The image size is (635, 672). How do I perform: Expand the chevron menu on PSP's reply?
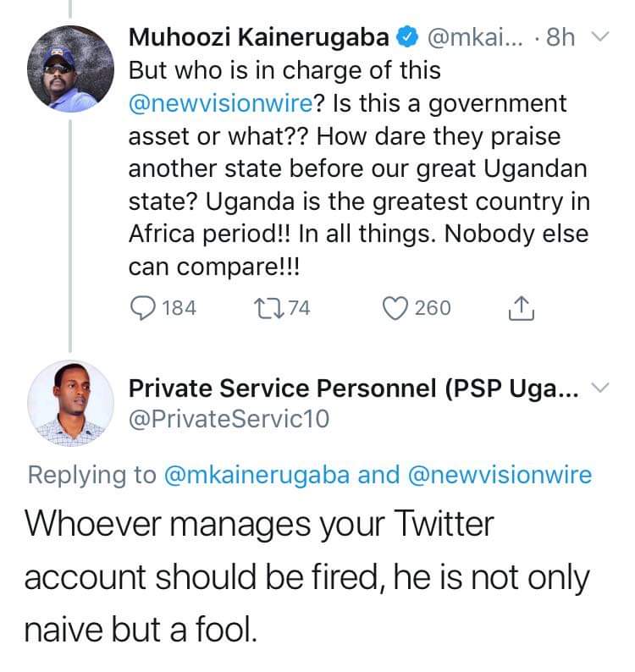pyautogui.click(x=599, y=388)
